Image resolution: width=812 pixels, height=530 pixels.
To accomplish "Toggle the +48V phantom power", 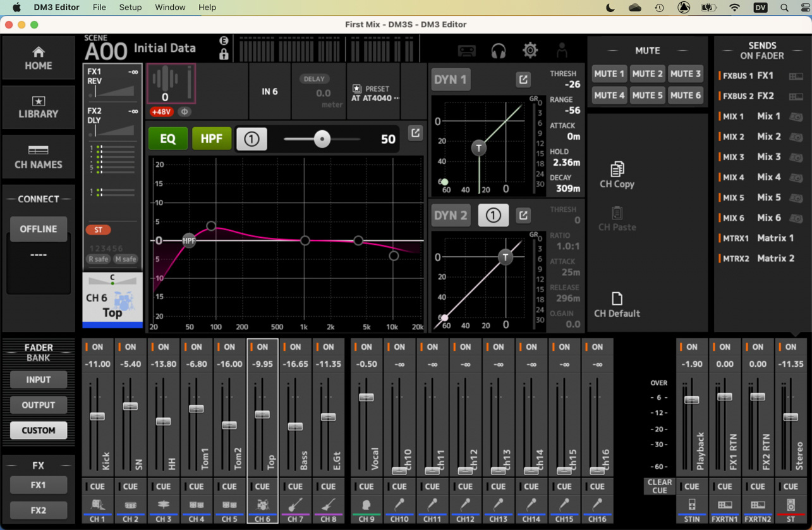I will (162, 112).
